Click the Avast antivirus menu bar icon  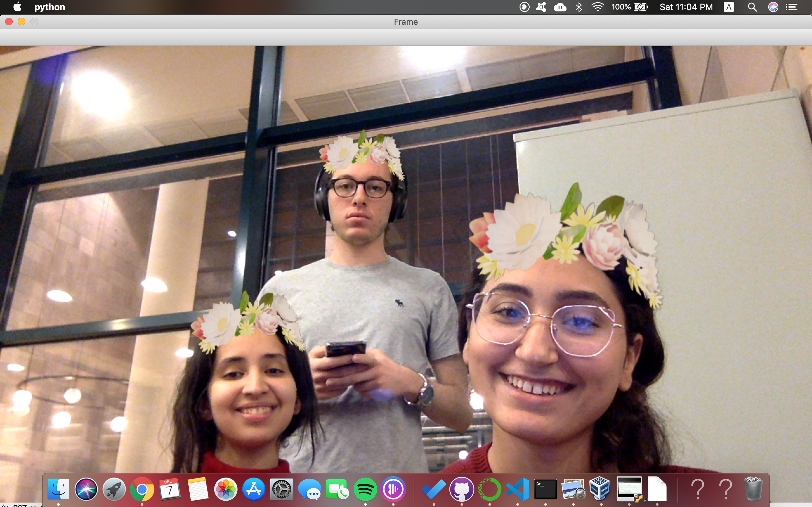541,7
